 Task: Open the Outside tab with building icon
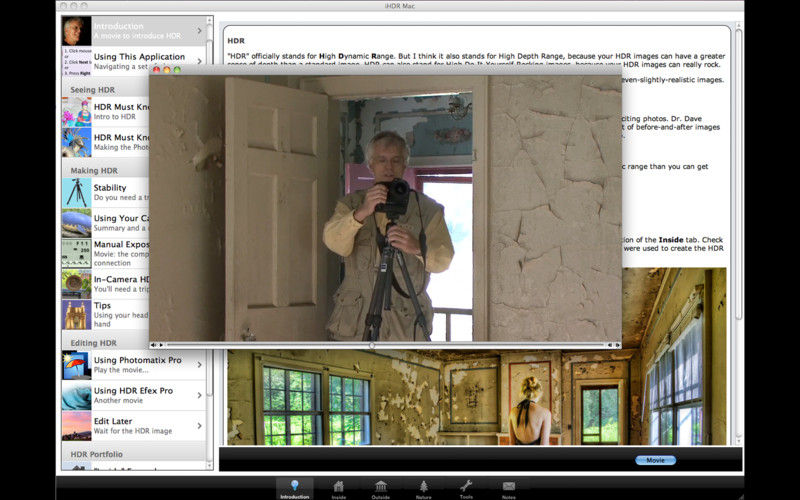(x=381, y=489)
